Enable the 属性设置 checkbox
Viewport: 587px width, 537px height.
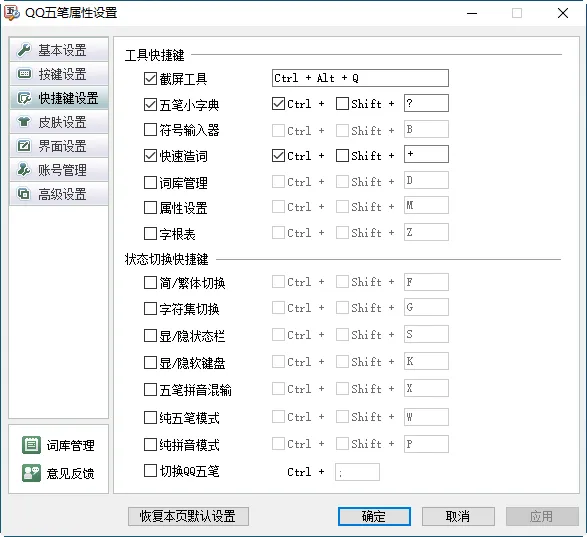[150, 207]
